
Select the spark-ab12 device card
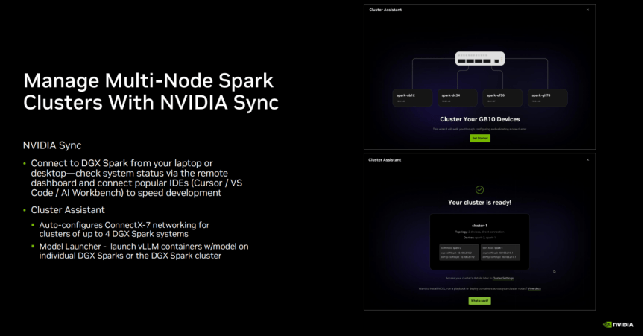click(412, 98)
